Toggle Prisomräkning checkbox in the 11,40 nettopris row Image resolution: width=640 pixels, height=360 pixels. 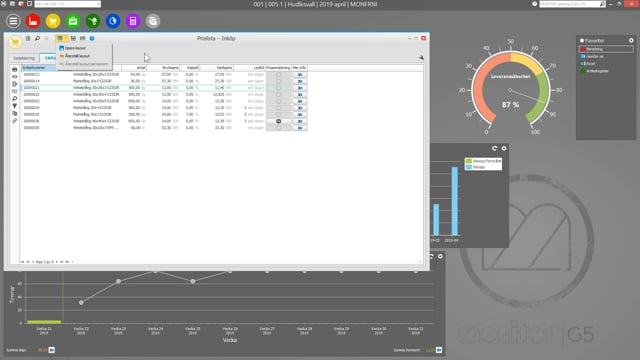(x=278, y=88)
